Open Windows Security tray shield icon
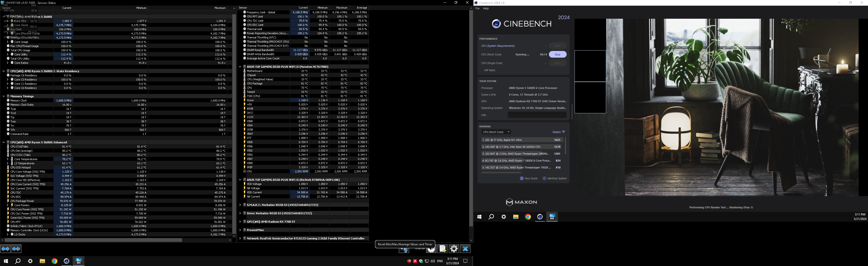868x266 pixels. 421,261
